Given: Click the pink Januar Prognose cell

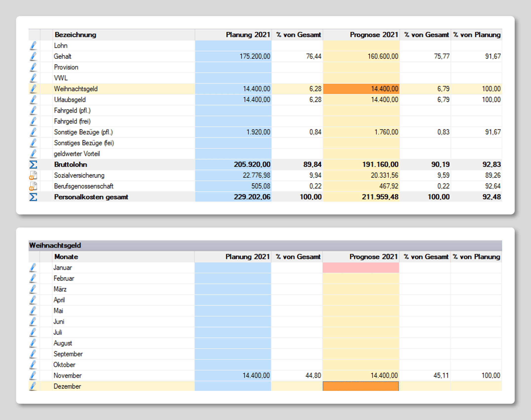Looking at the screenshot, I should click(x=361, y=268).
